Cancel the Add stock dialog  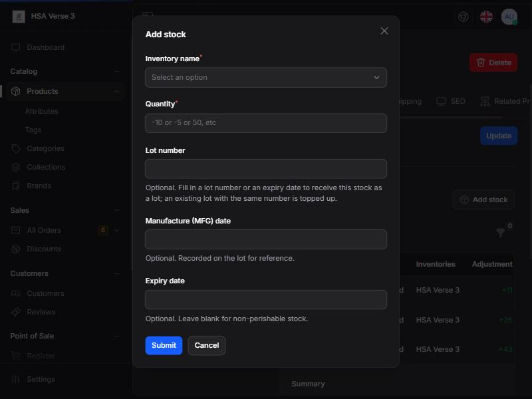pyautogui.click(x=207, y=345)
